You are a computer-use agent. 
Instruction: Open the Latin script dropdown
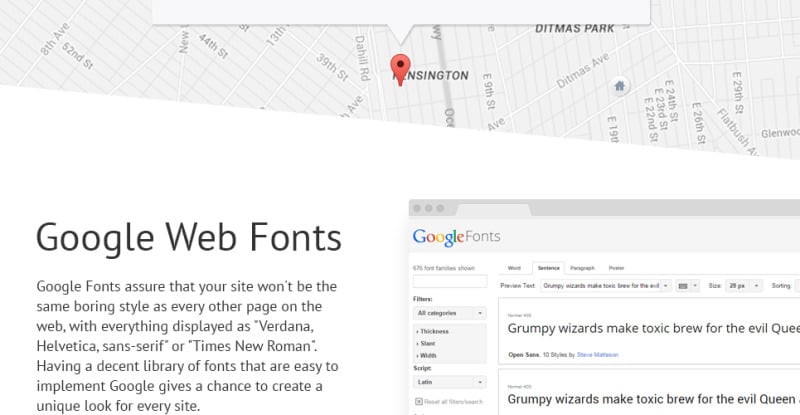click(449, 382)
